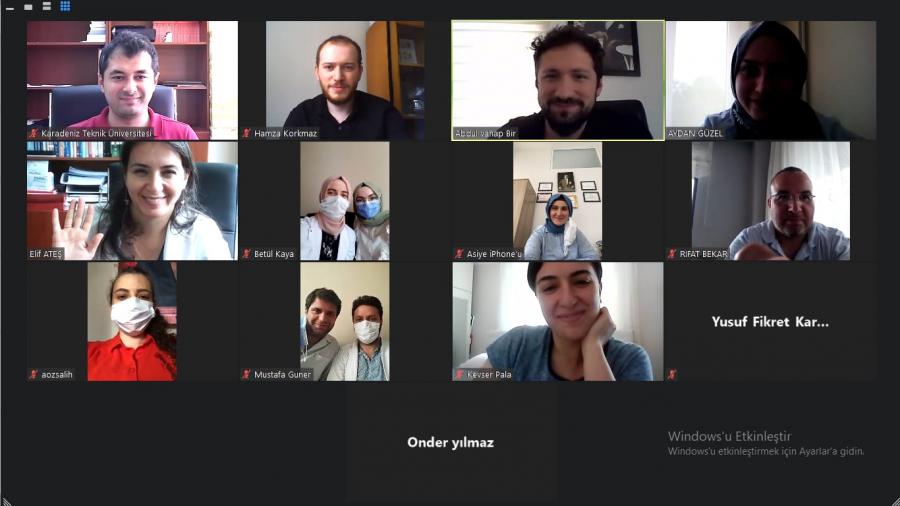Click muted mic icon on aozsalih tile

click(x=34, y=374)
